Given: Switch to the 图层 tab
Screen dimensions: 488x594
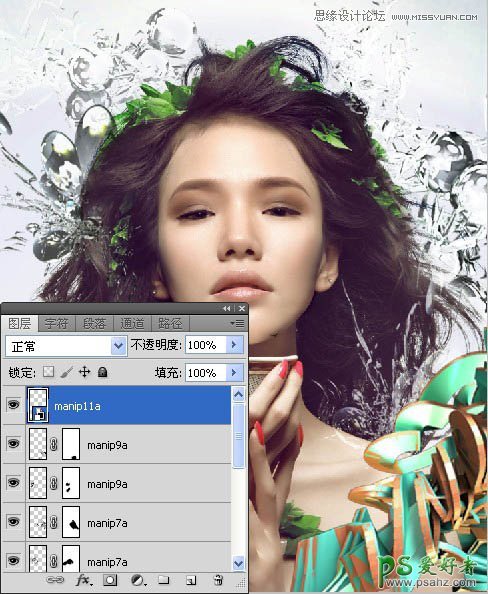Looking at the screenshot, I should (20, 324).
